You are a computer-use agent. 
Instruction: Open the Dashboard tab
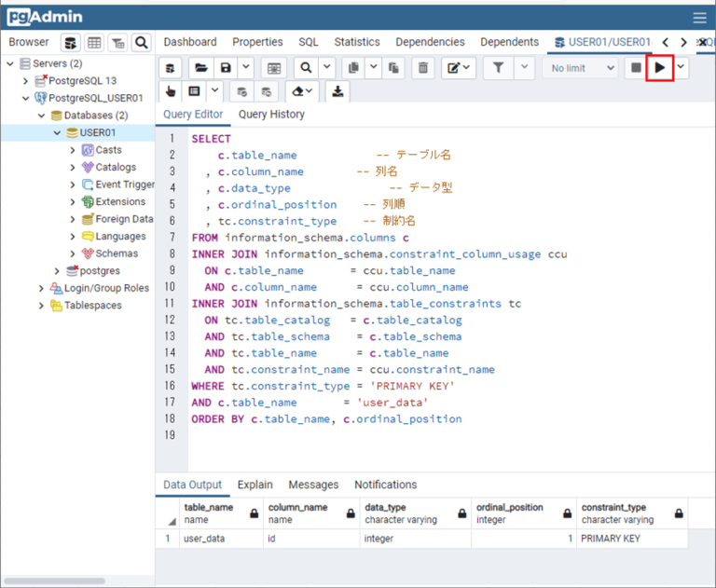pyautogui.click(x=190, y=42)
